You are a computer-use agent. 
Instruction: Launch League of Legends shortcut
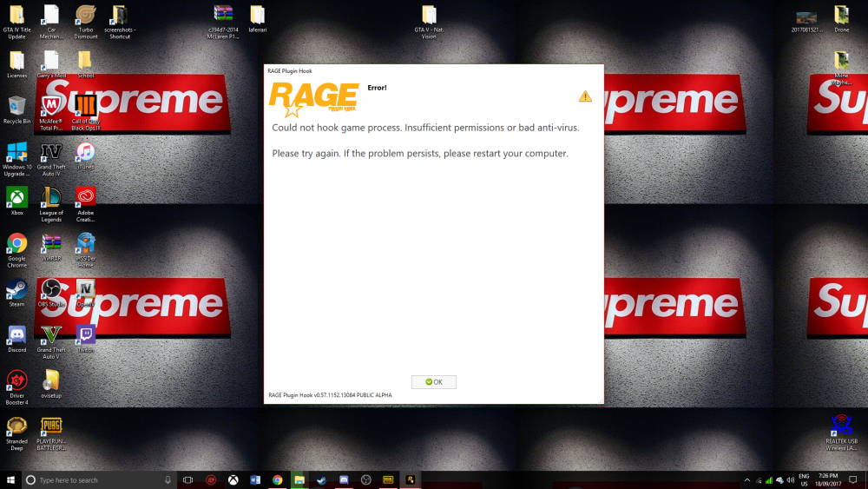tap(51, 204)
